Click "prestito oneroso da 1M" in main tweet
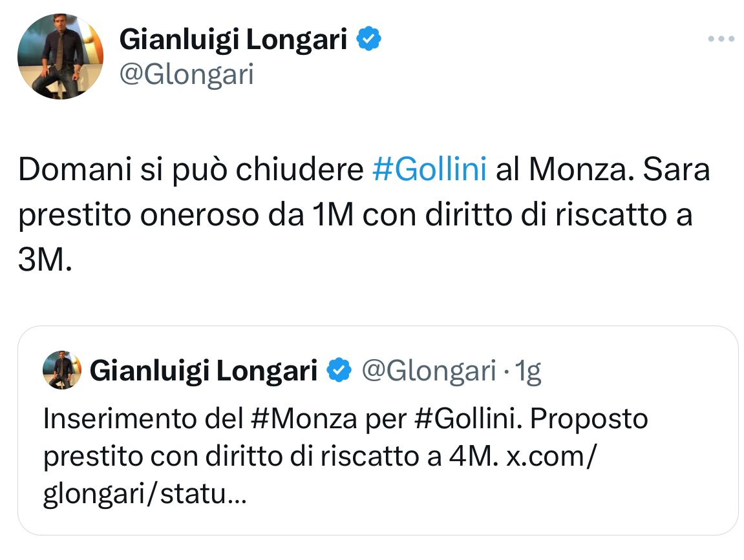The height and width of the screenshot is (560, 744). (x=186, y=216)
